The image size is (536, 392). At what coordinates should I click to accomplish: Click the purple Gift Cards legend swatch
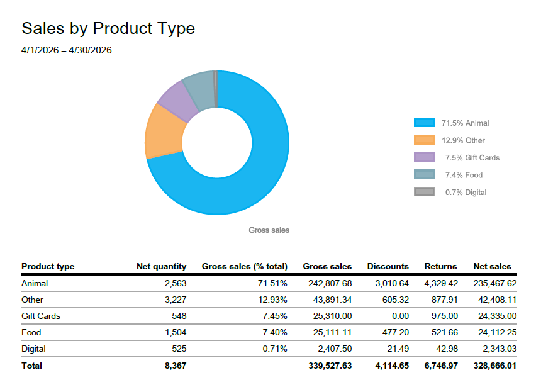point(424,157)
